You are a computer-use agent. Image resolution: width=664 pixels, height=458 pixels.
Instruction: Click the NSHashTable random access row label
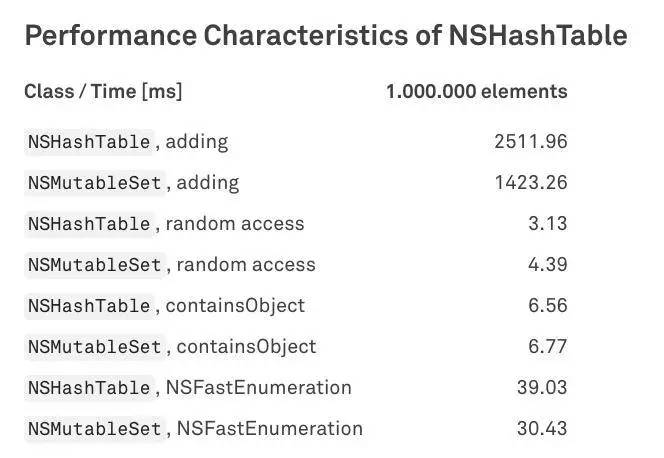tap(164, 224)
